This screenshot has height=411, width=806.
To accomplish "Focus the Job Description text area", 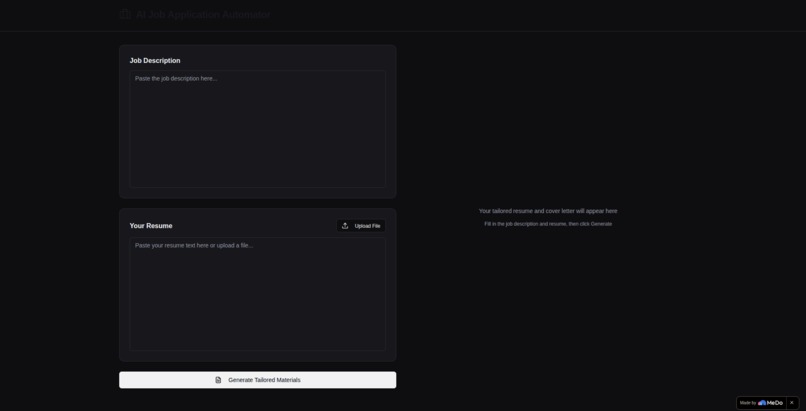I will (258, 129).
